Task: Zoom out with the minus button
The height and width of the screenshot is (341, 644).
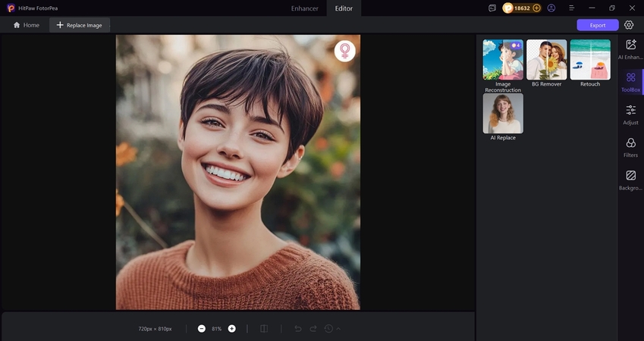Action: [202, 329]
